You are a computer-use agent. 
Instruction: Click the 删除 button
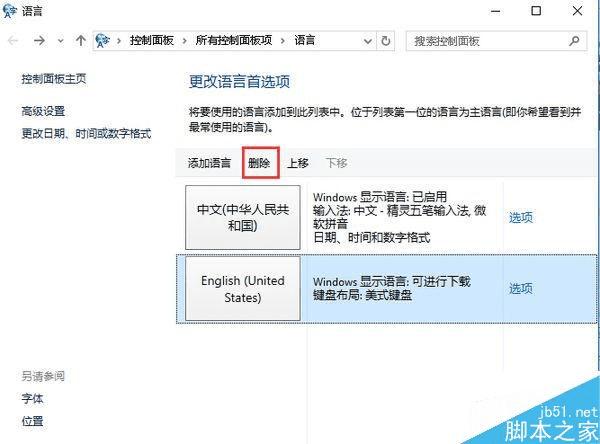259,163
